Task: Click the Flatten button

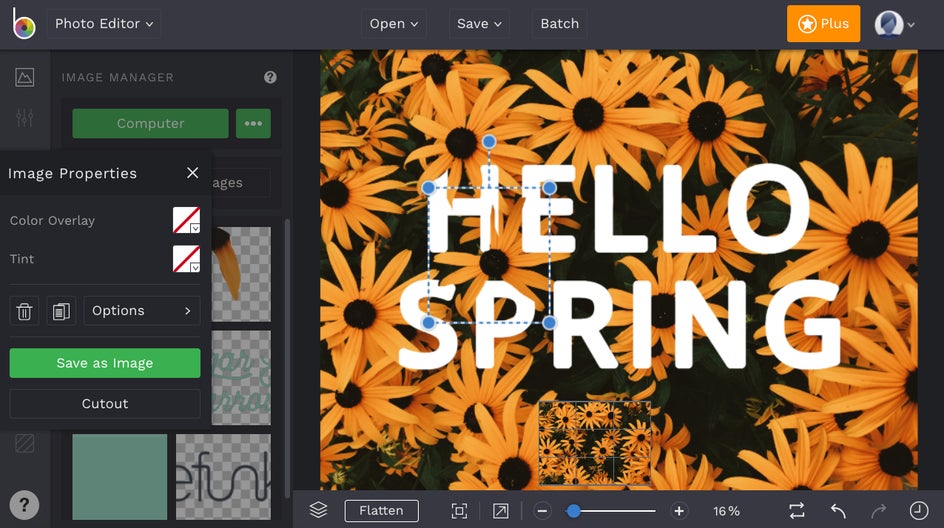Action: (381, 511)
